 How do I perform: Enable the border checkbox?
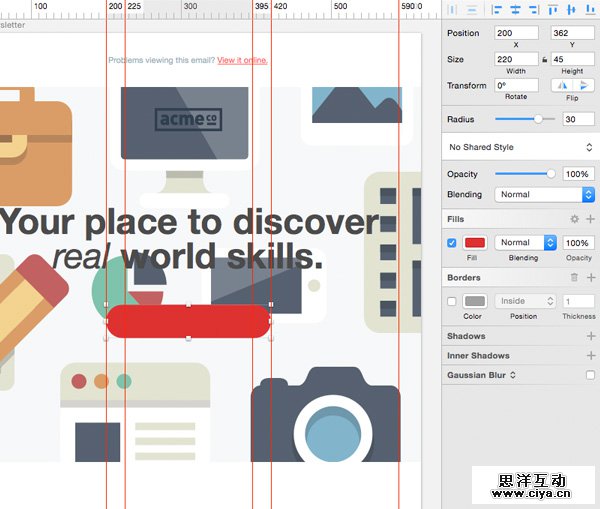point(452,301)
